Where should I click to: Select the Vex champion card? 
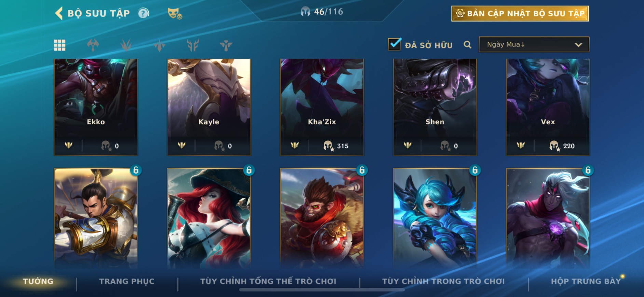tap(548, 107)
